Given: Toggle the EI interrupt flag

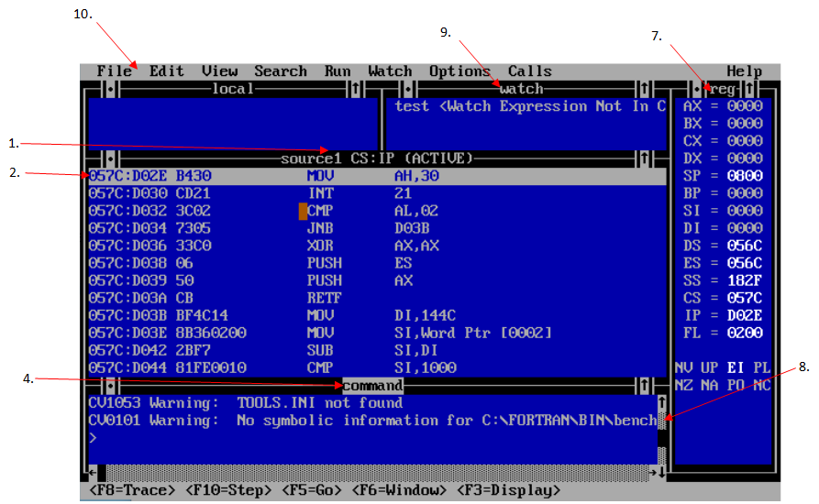Looking at the screenshot, I should tap(736, 368).
